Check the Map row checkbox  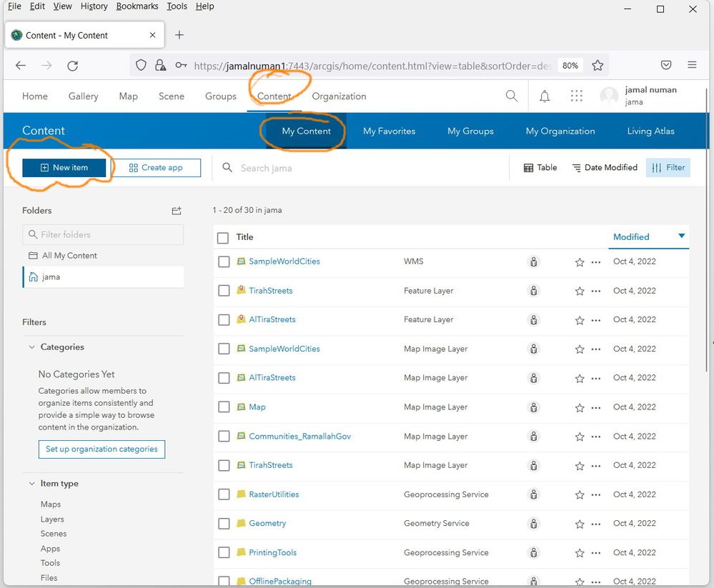pyautogui.click(x=224, y=407)
